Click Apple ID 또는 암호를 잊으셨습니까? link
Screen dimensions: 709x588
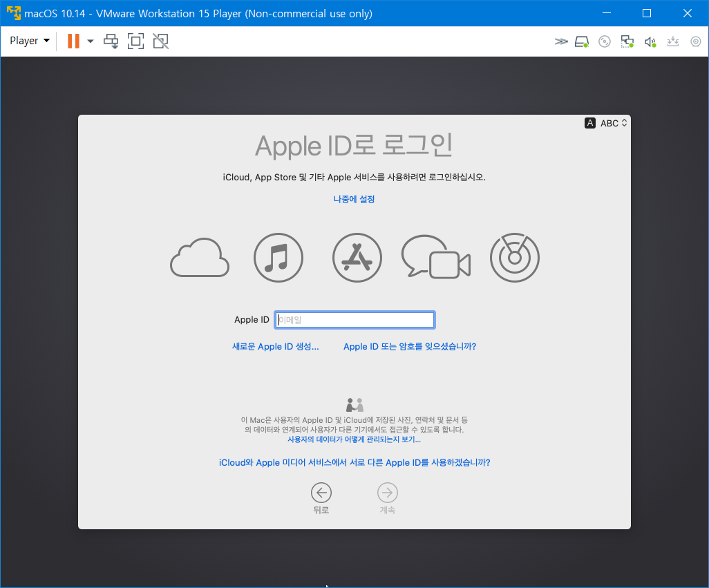pos(410,347)
